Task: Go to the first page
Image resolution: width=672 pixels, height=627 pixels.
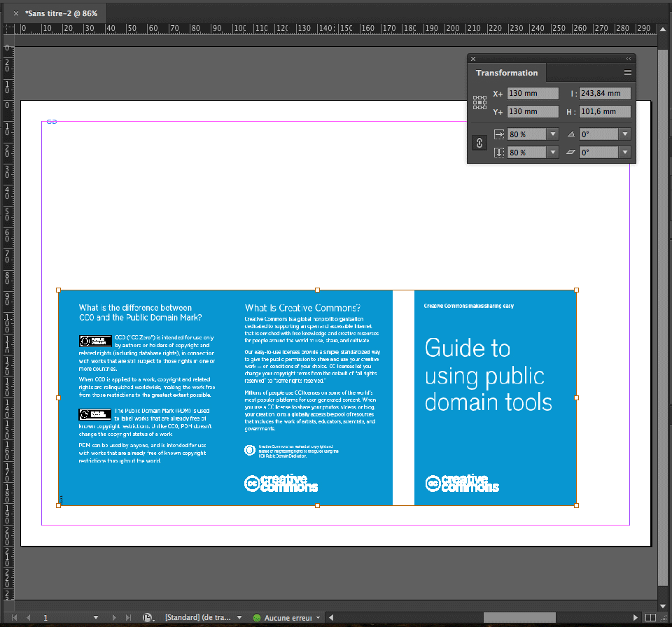Action: pos(14,618)
